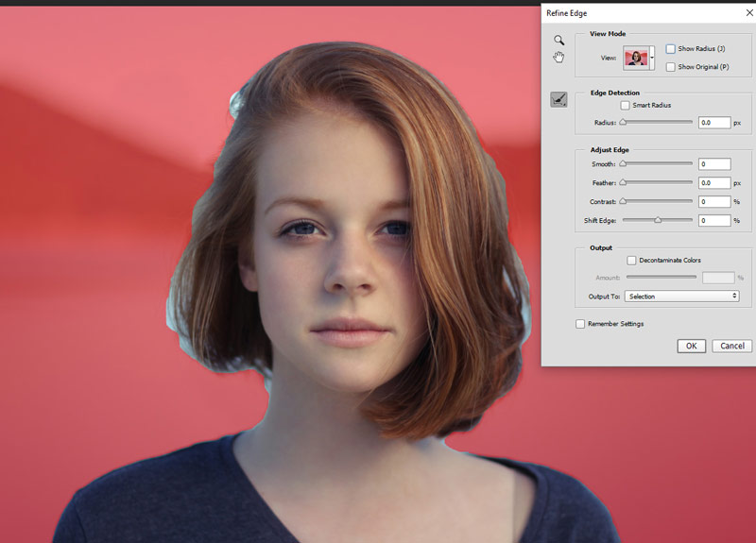Image resolution: width=756 pixels, height=543 pixels.
Task: Select the Hand tool icon
Action: coord(558,57)
